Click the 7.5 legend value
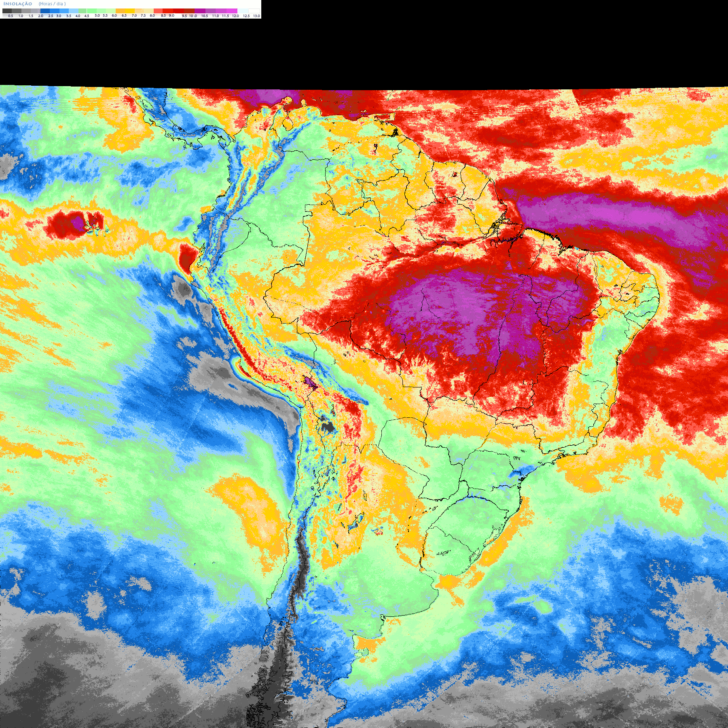728x728 pixels. point(143,15)
